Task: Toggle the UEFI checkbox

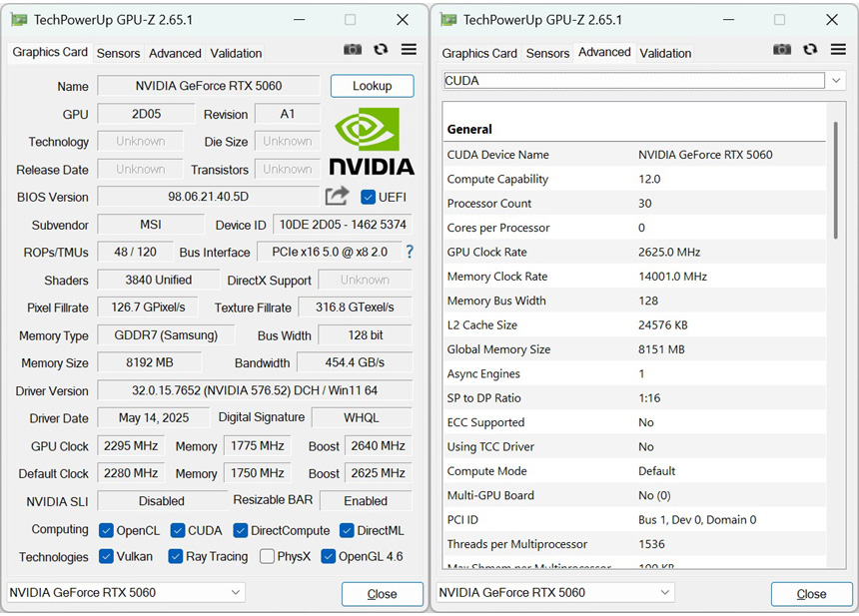Action: pyautogui.click(x=368, y=198)
